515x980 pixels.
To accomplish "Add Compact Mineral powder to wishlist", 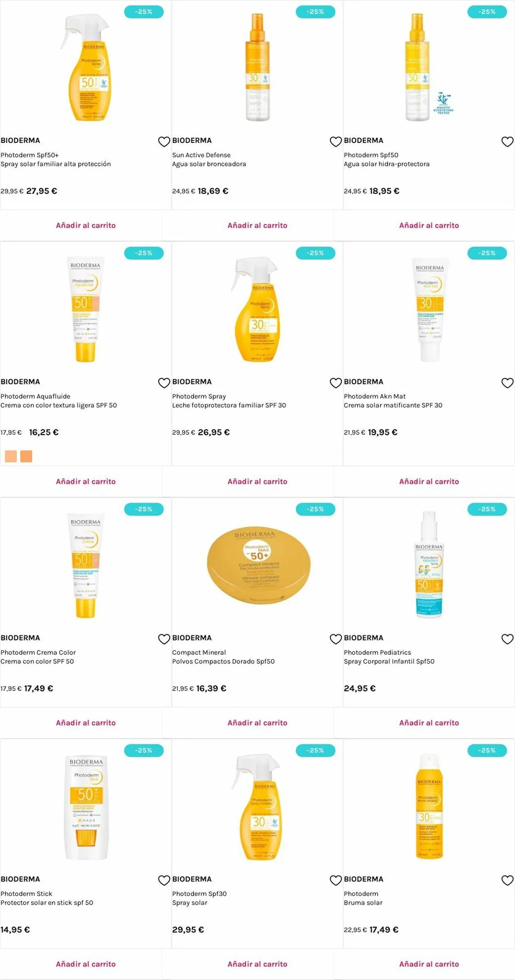I will pos(335,639).
